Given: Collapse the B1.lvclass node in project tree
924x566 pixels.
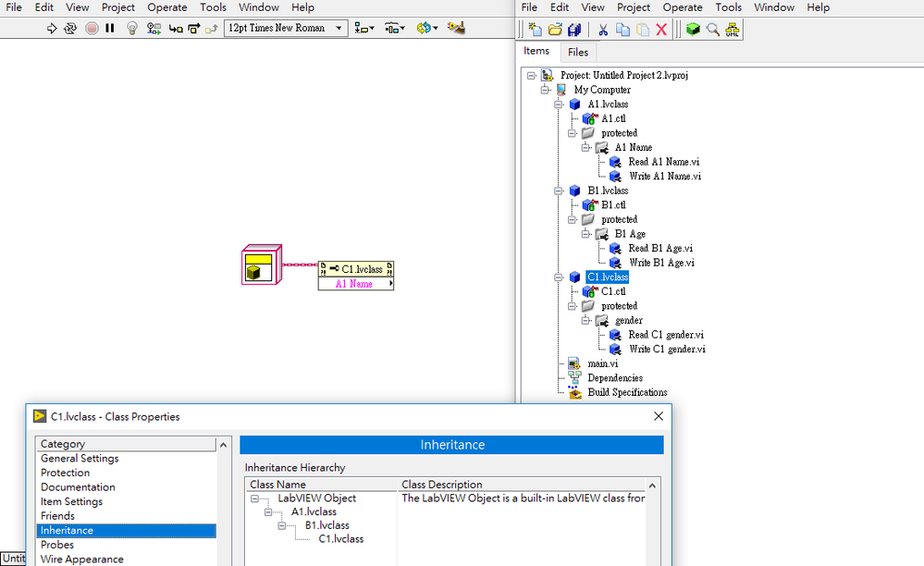Looking at the screenshot, I should click(x=559, y=191).
